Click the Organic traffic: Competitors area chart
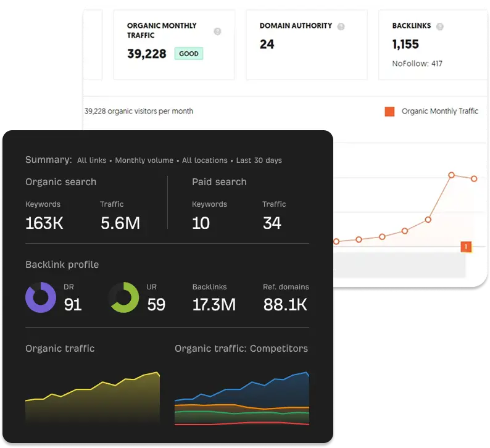This screenshot has height=448, width=490. click(x=242, y=399)
